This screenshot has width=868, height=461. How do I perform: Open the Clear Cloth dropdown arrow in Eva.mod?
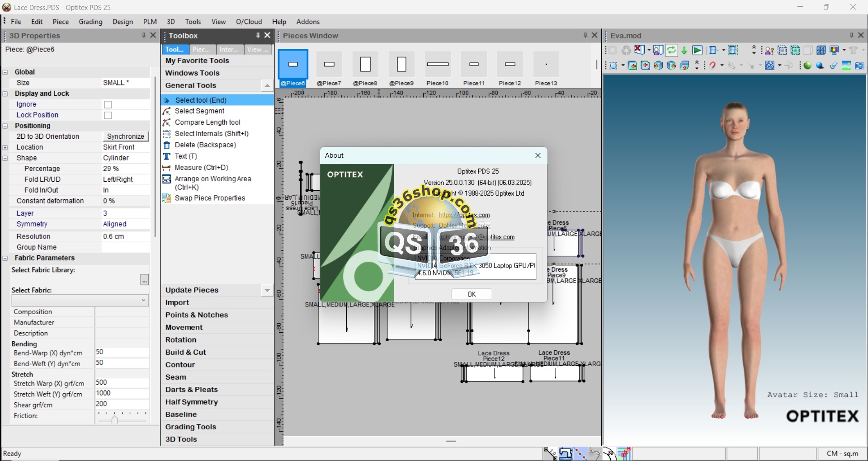[649, 50]
